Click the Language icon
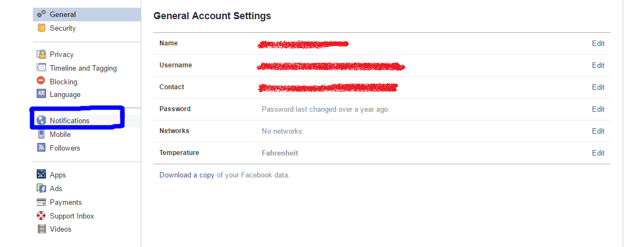The image size is (644, 247). (x=41, y=94)
